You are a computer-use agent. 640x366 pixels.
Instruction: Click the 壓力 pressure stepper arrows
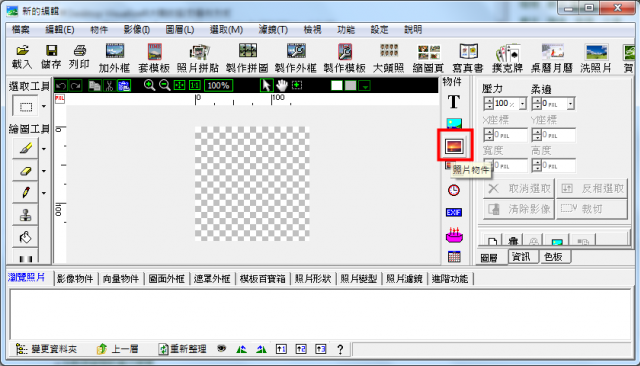489,104
